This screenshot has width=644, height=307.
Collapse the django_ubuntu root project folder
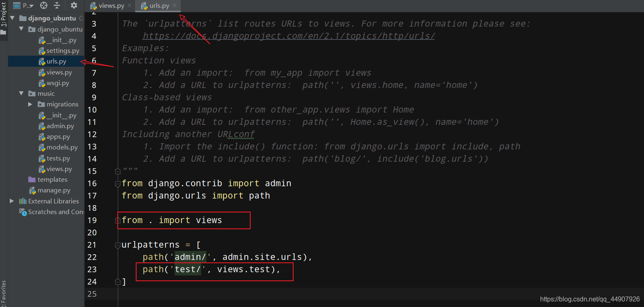point(12,18)
